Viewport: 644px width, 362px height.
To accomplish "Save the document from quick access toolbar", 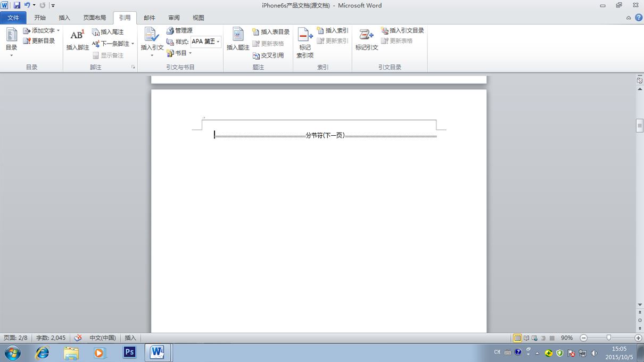I will [x=16, y=5].
